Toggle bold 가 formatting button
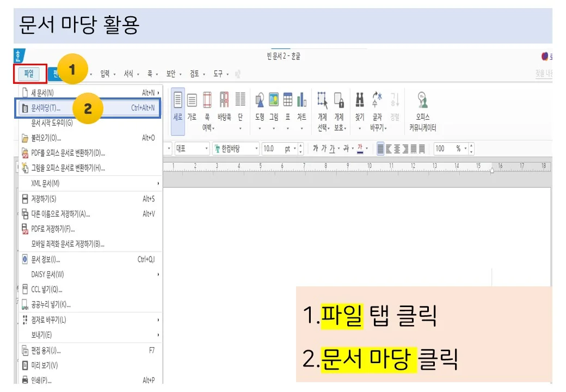The height and width of the screenshot is (392, 566). [315, 148]
